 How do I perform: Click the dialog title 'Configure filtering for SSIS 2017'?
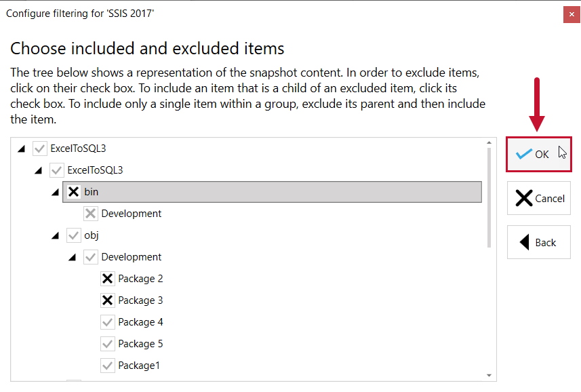pos(80,14)
